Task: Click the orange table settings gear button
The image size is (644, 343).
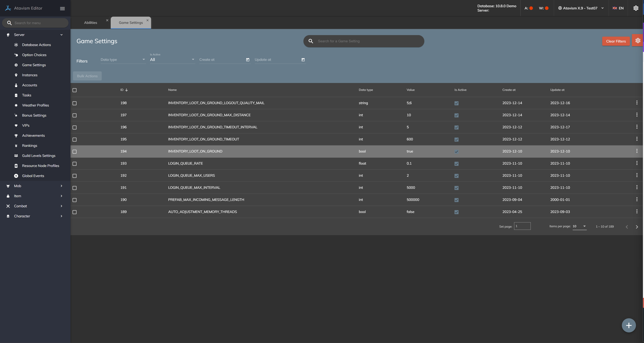Action: [x=638, y=40]
